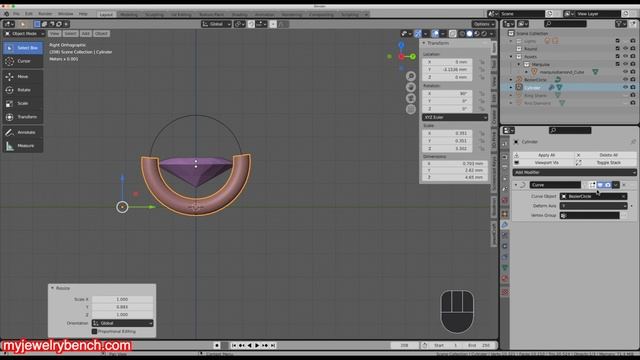Open the Deform Axis dropdown
The width and height of the screenshot is (640, 360).
click(593, 206)
